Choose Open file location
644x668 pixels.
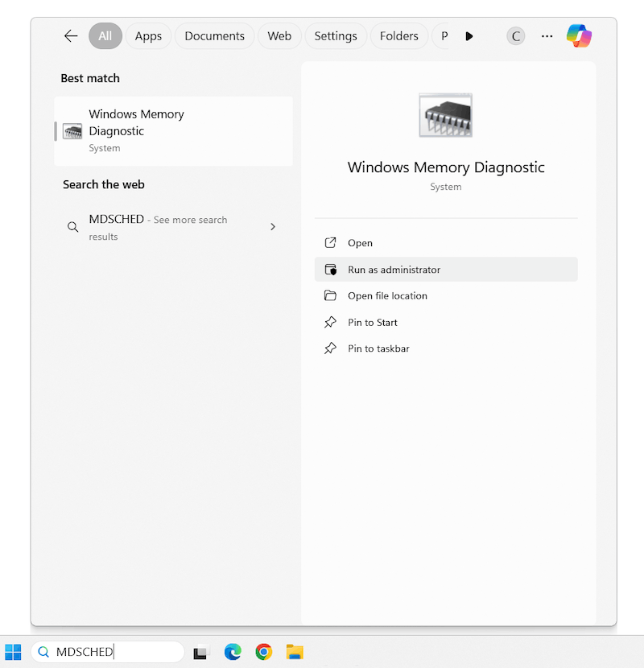click(446, 295)
